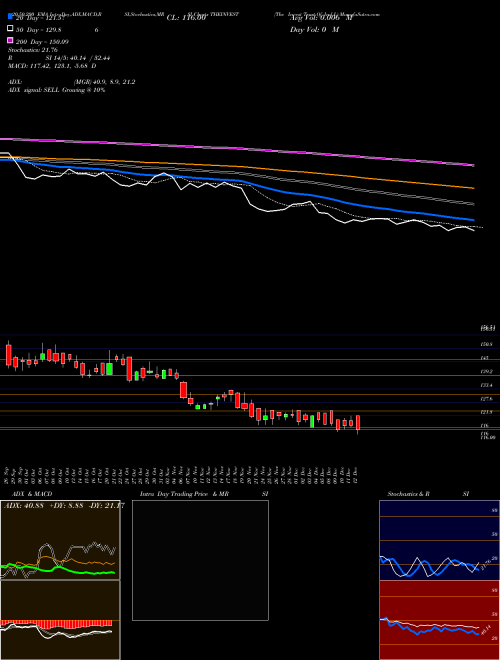Click the magenta 200 Day legend swatch
This screenshot has height=660, width=500.
(x=10, y=40)
